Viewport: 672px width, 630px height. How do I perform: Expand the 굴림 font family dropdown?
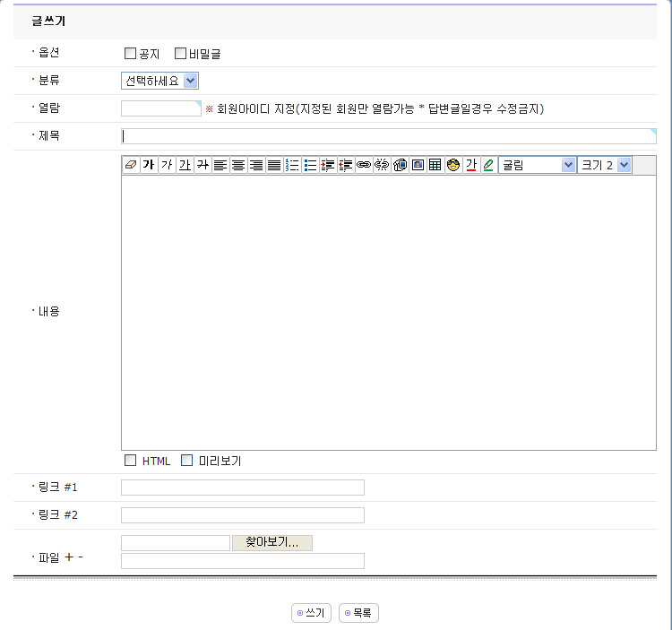(x=538, y=165)
